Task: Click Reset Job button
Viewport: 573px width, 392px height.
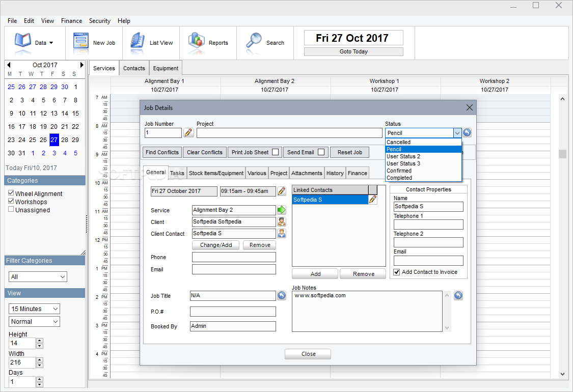Action: click(350, 152)
